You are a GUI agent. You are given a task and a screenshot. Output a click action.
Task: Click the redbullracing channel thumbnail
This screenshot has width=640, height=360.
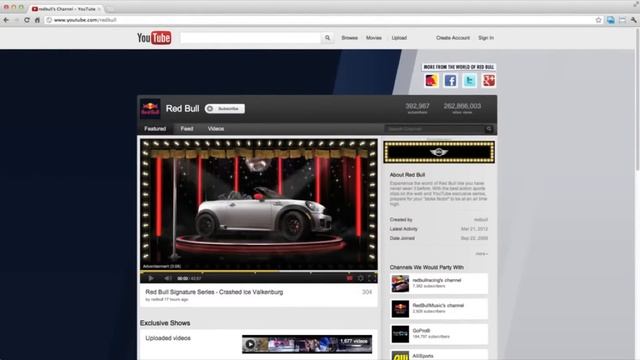[x=400, y=283]
